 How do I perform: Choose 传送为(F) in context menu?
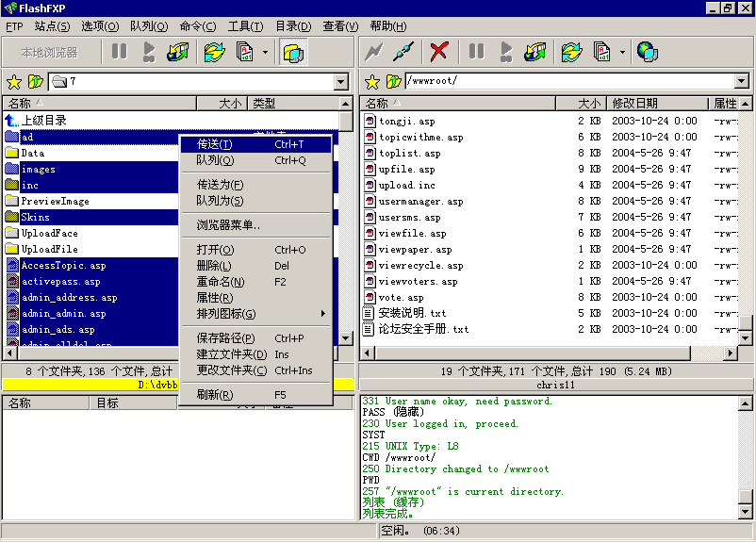pos(256,184)
